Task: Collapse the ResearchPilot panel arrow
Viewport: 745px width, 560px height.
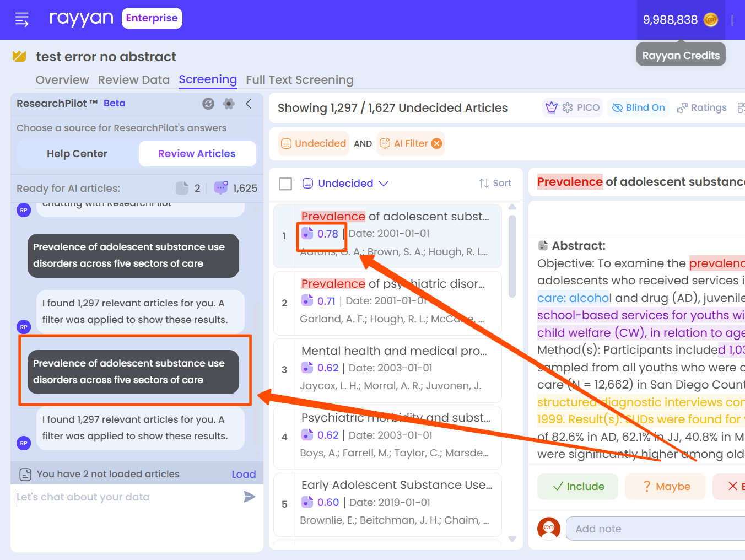Action: [249, 104]
